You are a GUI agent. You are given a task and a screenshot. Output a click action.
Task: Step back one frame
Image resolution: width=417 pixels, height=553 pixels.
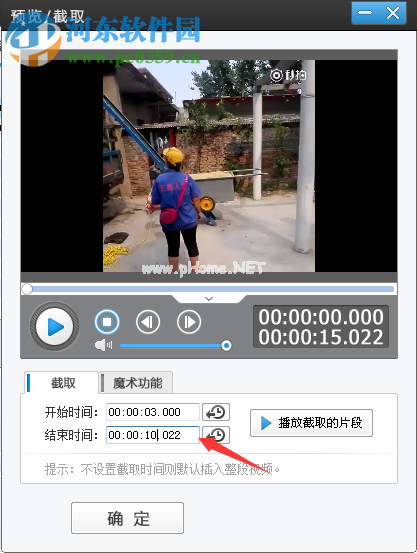coord(148,322)
